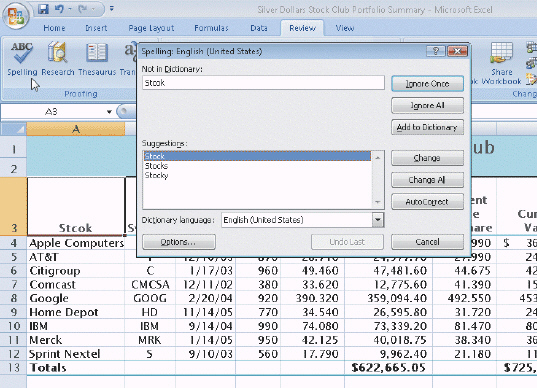The height and width of the screenshot is (388, 537).
Task: Switch to the Home tab
Action: coord(54,28)
